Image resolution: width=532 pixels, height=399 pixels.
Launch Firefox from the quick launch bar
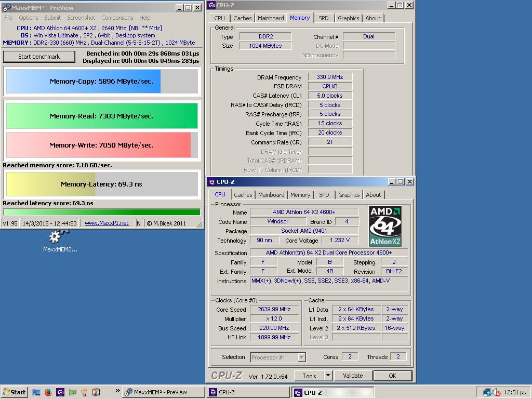point(48,392)
